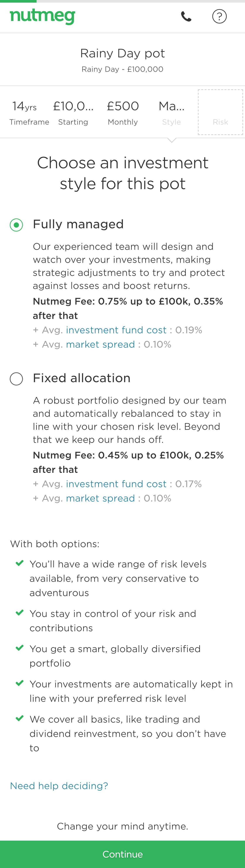Screen dimensions: 245x868
Task: Click the phone contact icon
Action: pos(186,17)
